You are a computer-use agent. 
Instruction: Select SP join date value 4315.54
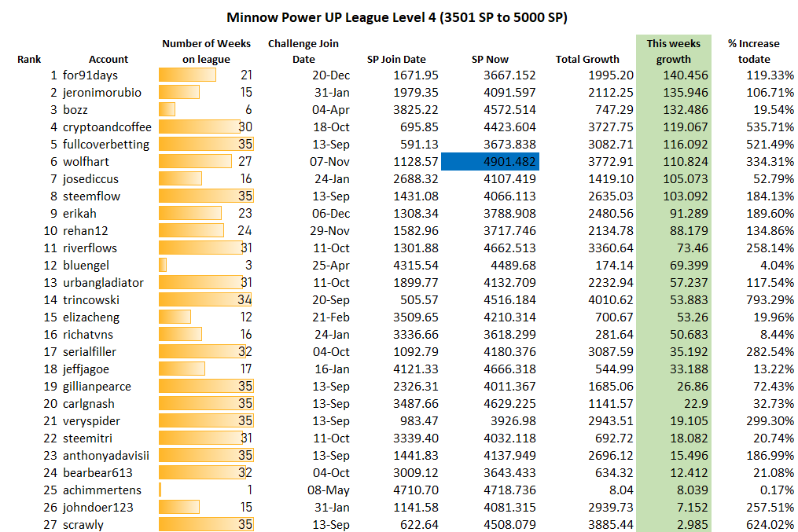(415, 266)
